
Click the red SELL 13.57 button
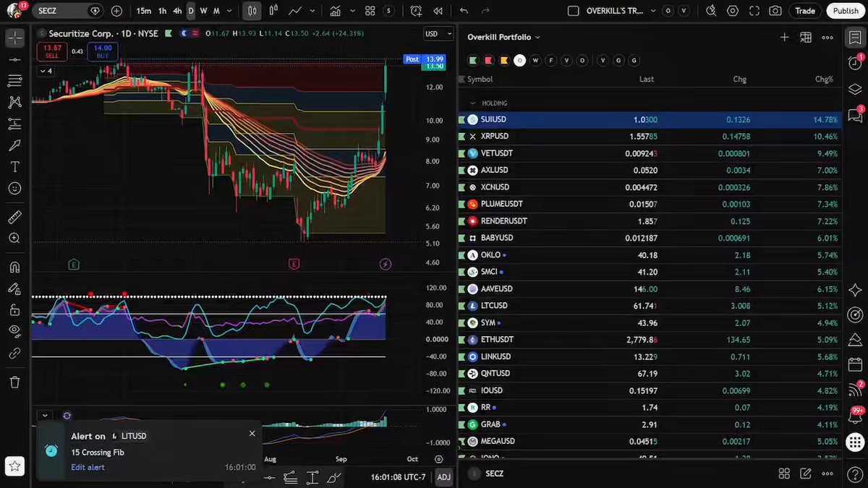click(52, 51)
